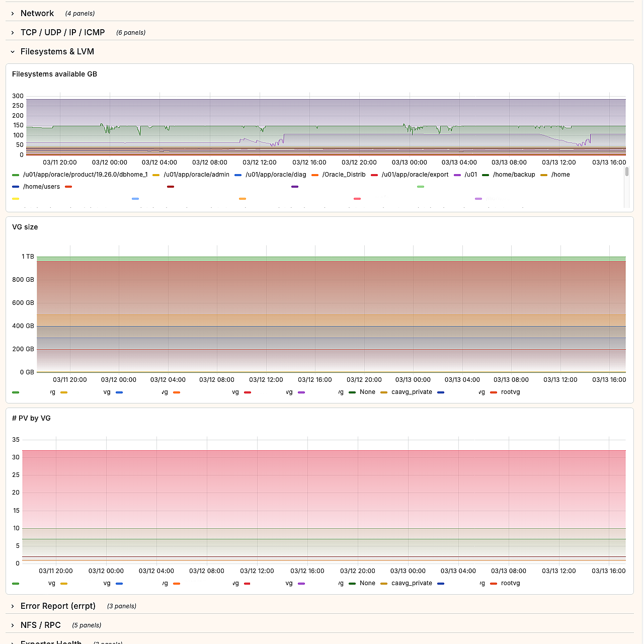644x644 pixels.
Task: Click caavg_private color swatch in VG size legend
Action: pos(384,392)
